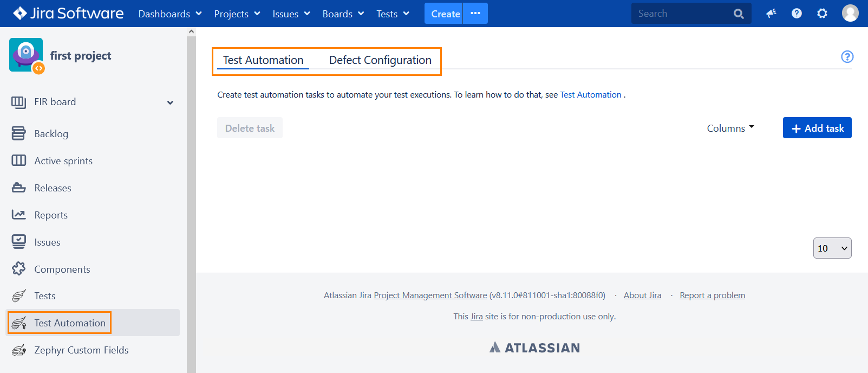Click the Create button
868x373 pixels.
click(x=444, y=14)
